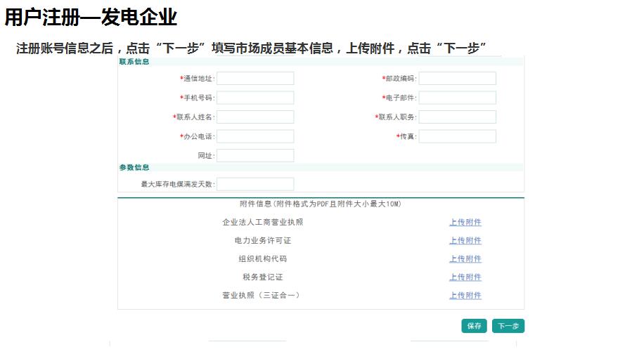Screen dimensions: 644x361
Task: Open 上传附件 link for 组织机构代码
Action: click(465, 259)
